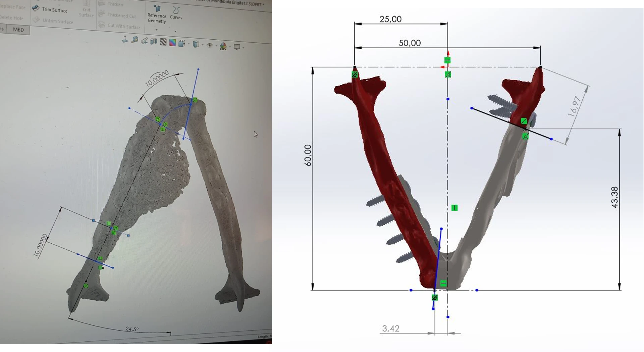Enable the Curvature color display icon

click(x=172, y=43)
